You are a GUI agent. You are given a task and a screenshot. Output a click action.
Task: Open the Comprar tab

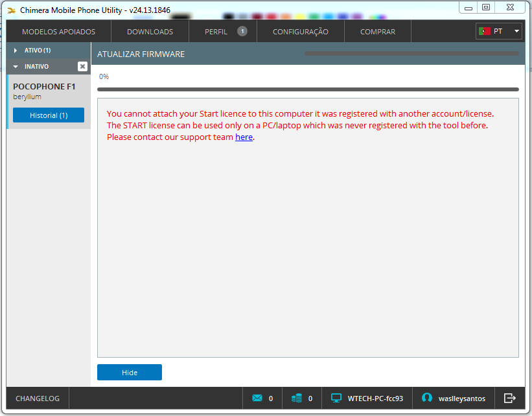click(x=378, y=32)
